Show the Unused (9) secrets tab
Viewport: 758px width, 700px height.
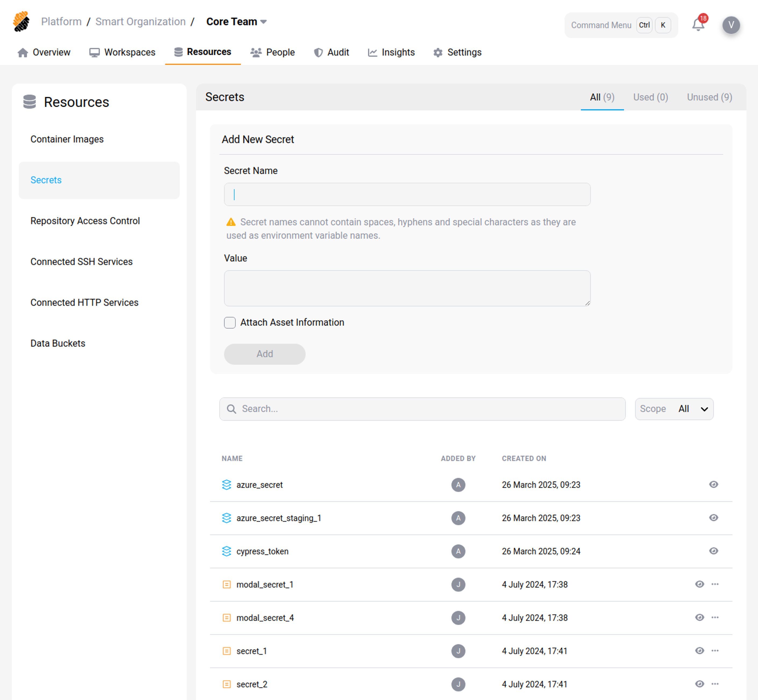click(x=710, y=97)
